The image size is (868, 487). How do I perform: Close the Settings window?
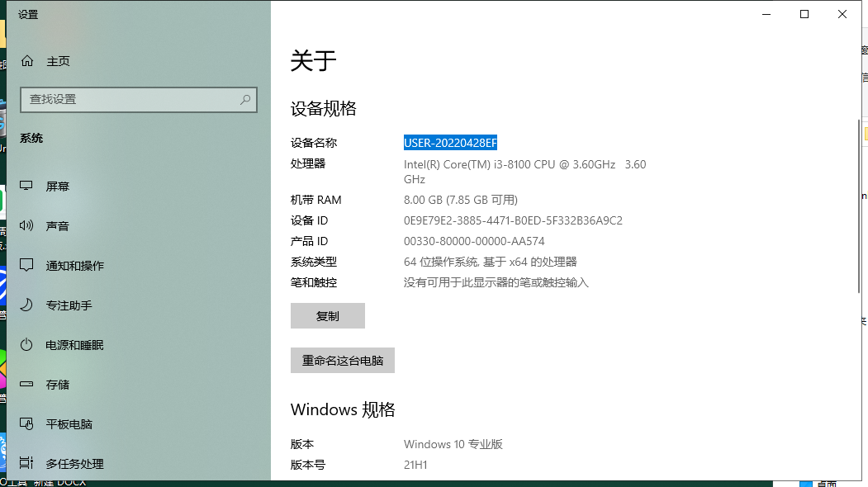[x=842, y=14]
